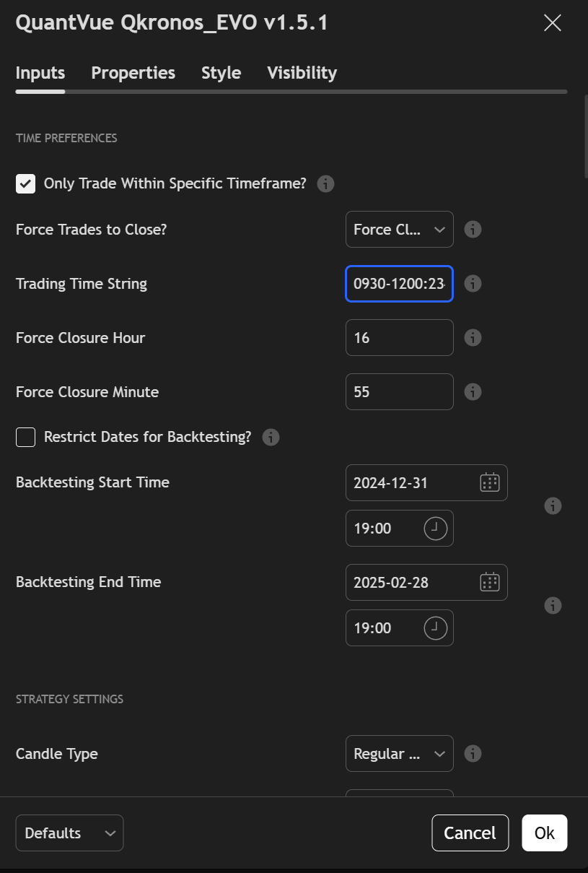
Task: Go to the Visibility tab
Action: 302,73
